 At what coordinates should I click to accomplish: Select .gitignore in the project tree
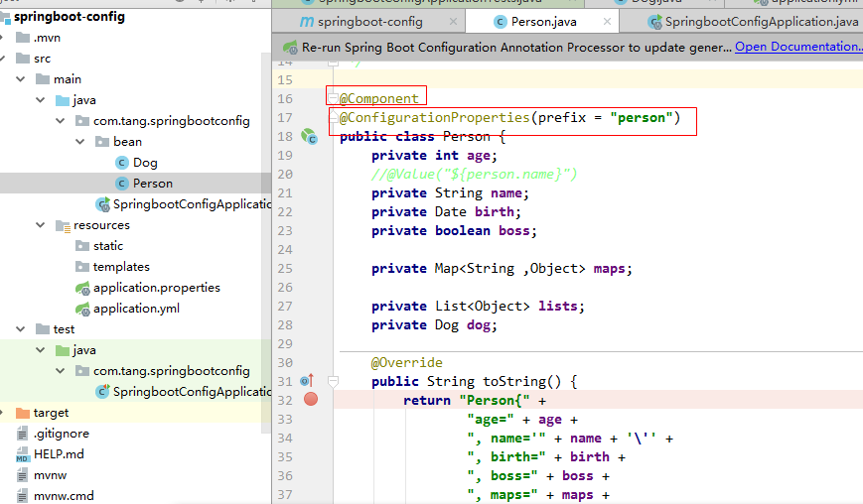point(62,434)
